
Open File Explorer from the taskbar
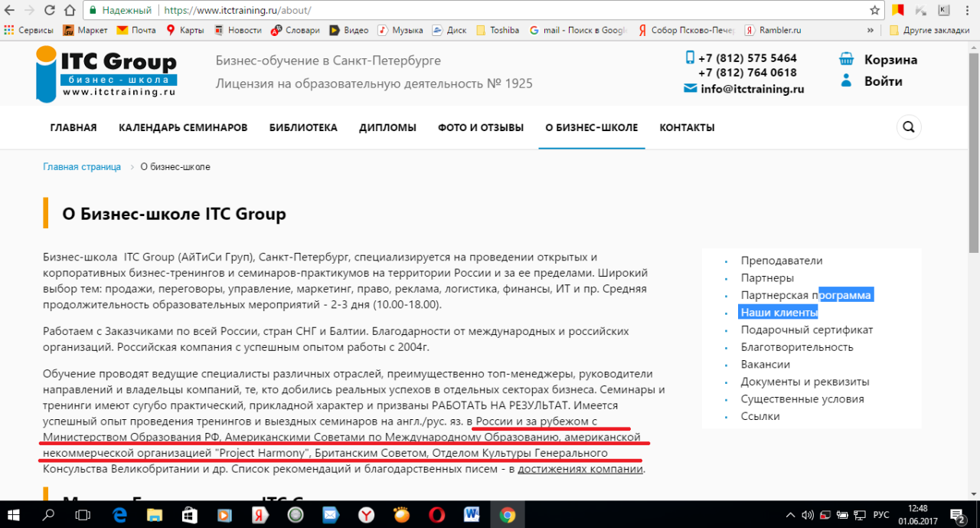(155, 514)
